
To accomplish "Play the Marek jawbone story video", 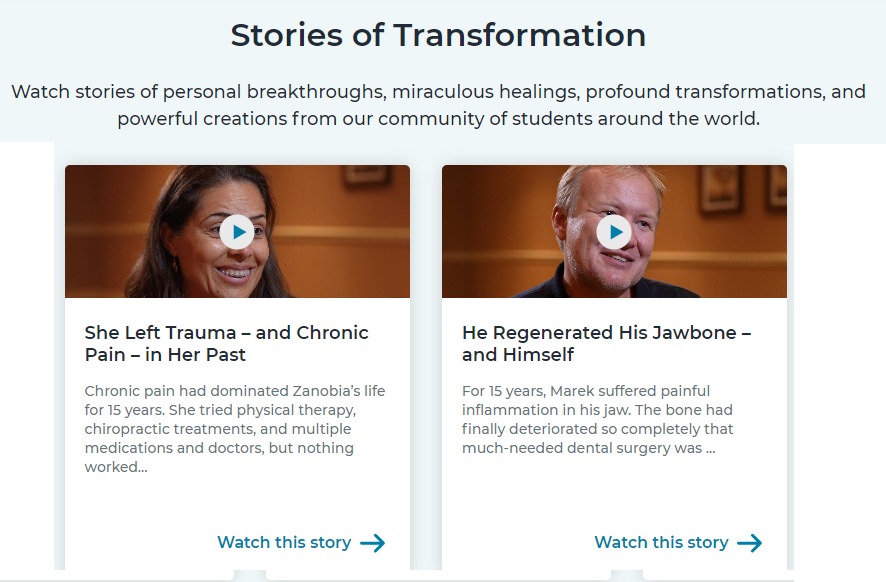I will point(614,232).
